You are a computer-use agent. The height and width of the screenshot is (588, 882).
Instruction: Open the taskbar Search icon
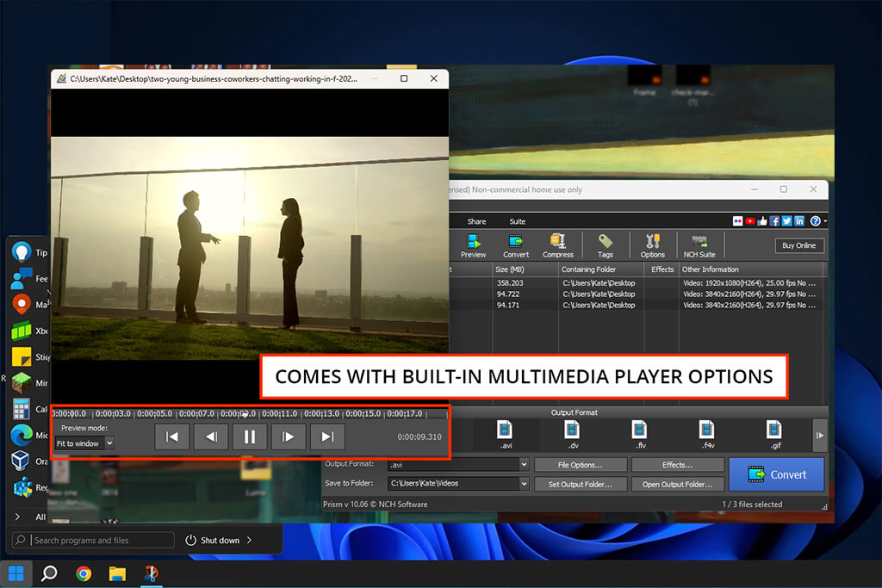coord(49,573)
